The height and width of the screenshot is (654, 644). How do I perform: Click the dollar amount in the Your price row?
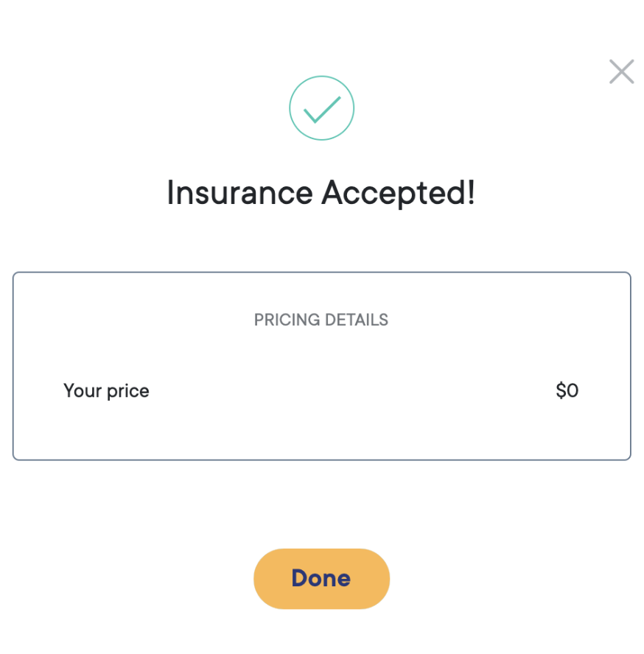pos(567,391)
